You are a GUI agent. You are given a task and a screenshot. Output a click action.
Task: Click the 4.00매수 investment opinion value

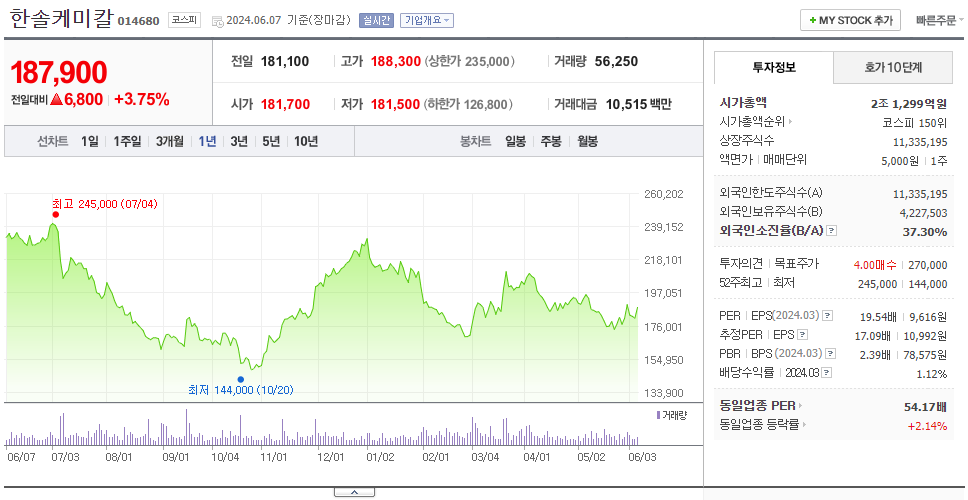(875, 265)
